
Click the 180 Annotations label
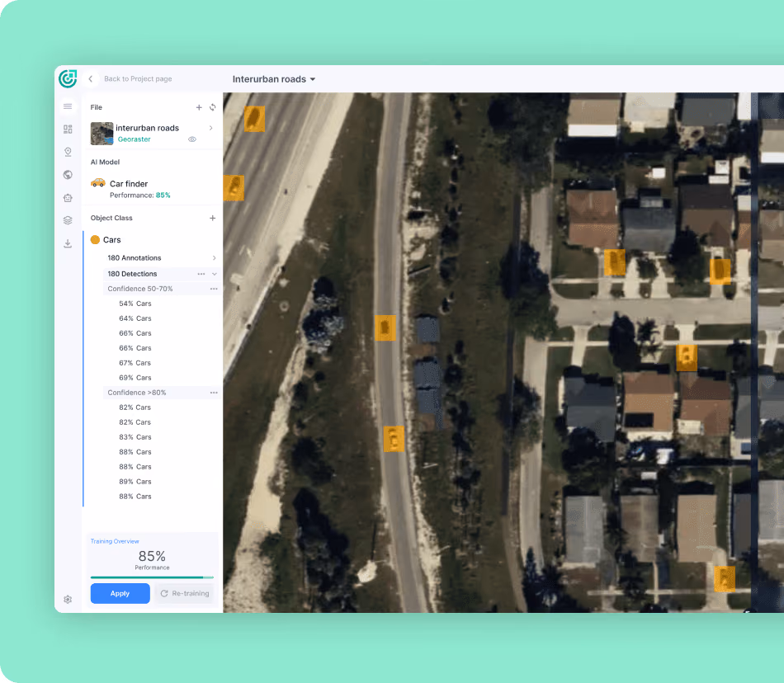click(x=135, y=258)
